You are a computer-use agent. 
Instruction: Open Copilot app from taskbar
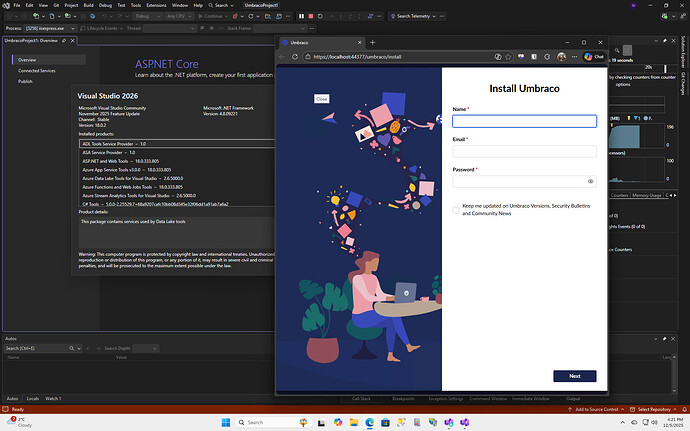point(338,423)
